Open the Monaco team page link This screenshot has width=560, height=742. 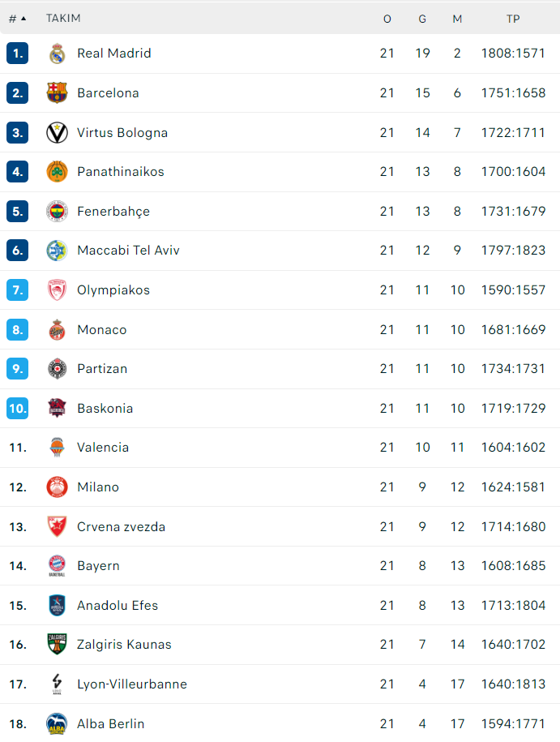point(102,330)
